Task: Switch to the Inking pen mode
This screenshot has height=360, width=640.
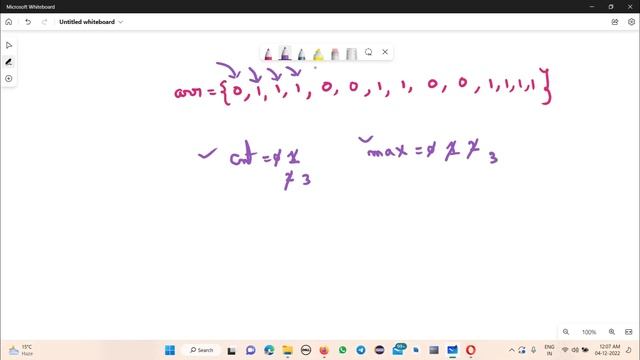Action: pos(9,62)
